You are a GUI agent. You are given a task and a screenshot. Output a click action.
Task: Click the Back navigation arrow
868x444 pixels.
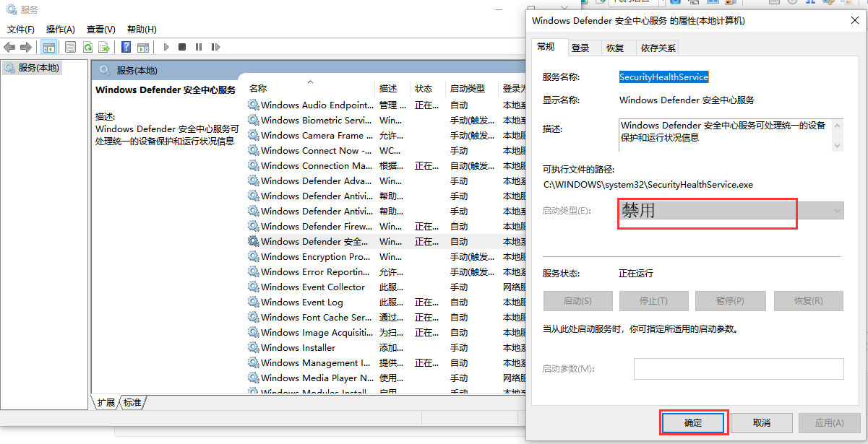(x=9, y=47)
